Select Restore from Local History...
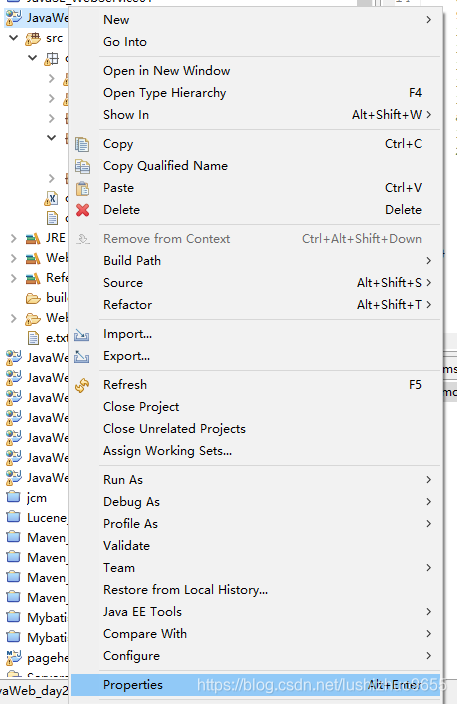 tap(256, 590)
